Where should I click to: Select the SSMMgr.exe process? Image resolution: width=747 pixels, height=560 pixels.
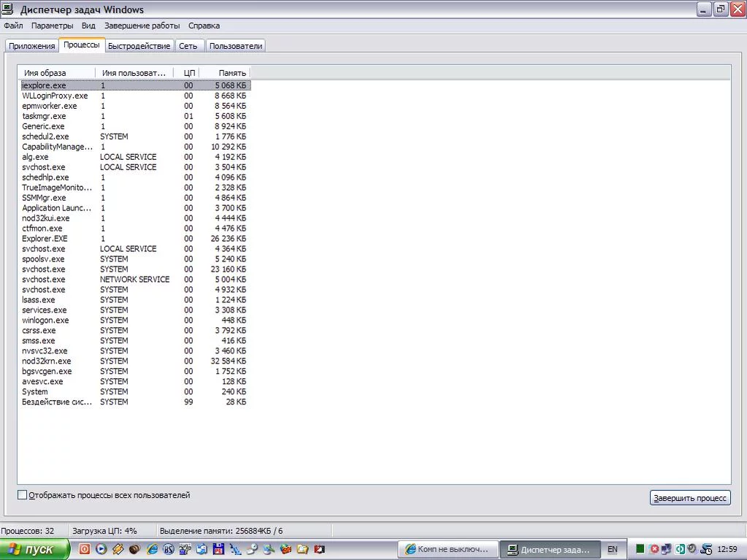[135, 198]
